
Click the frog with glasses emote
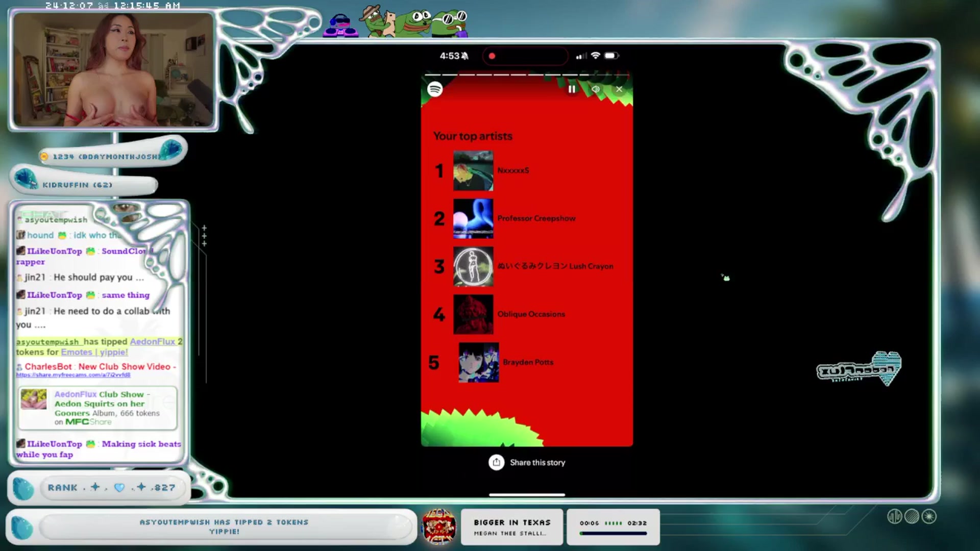click(450, 24)
